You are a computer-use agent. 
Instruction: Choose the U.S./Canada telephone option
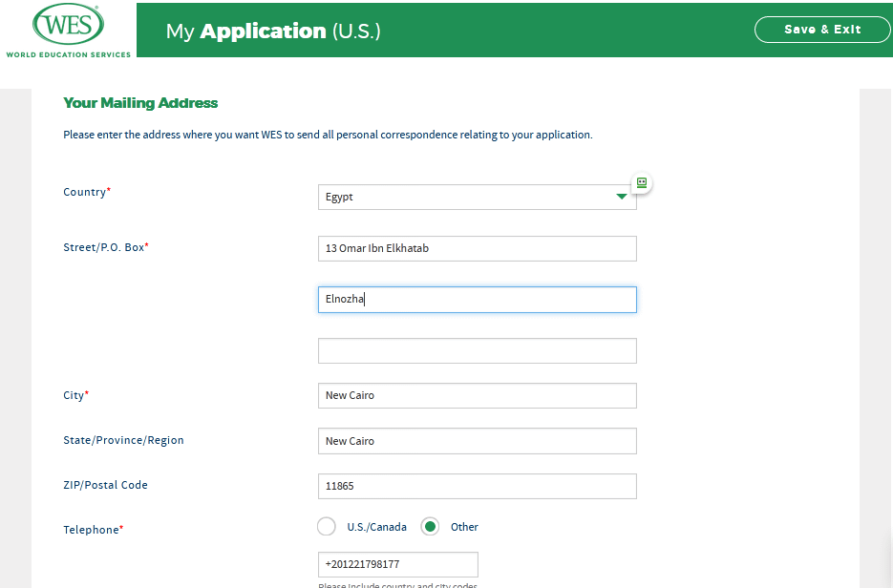pyautogui.click(x=326, y=526)
